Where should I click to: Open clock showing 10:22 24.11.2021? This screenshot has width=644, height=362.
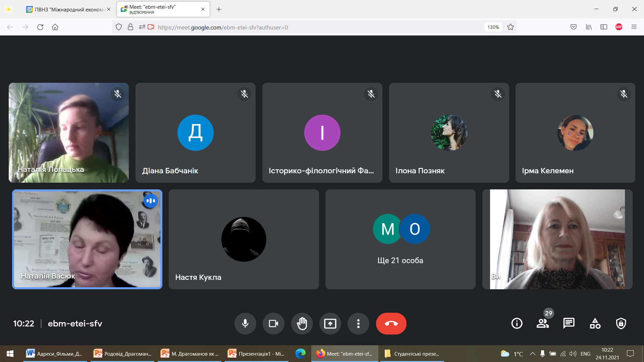607,354
